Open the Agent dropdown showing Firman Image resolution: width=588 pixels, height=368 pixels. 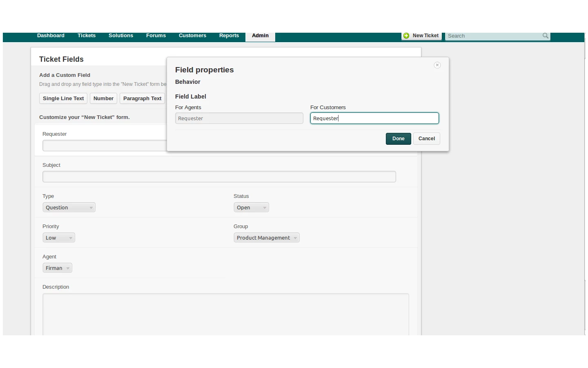(x=58, y=268)
